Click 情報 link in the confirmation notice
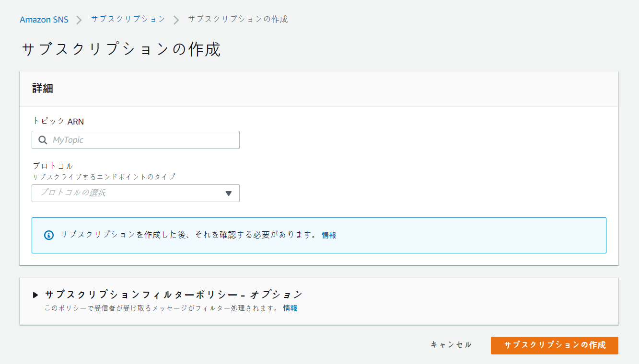 coord(329,235)
